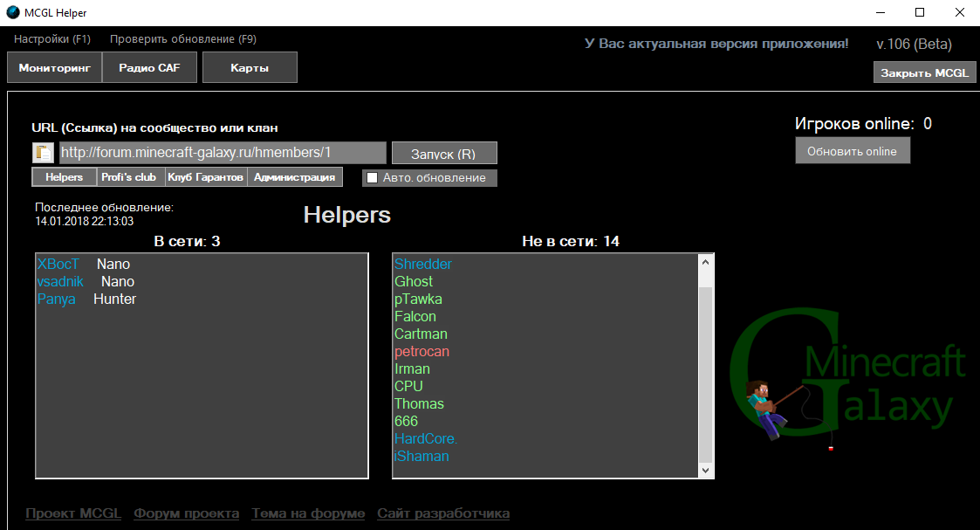The height and width of the screenshot is (530, 980).
Task: Select offline player CPU
Action: (x=408, y=386)
